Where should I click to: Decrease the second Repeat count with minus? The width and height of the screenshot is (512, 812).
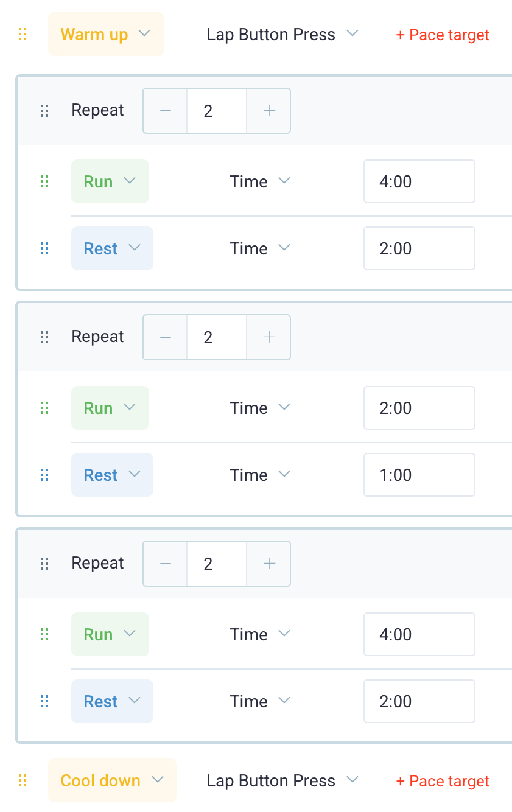pos(165,337)
